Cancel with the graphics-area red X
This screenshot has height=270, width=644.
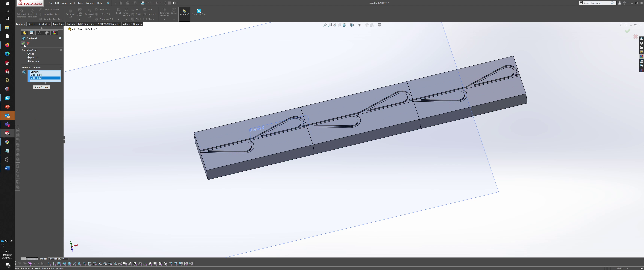636,37
